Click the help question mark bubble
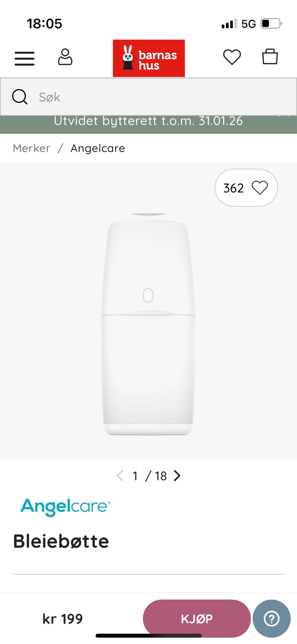 click(x=271, y=619)
